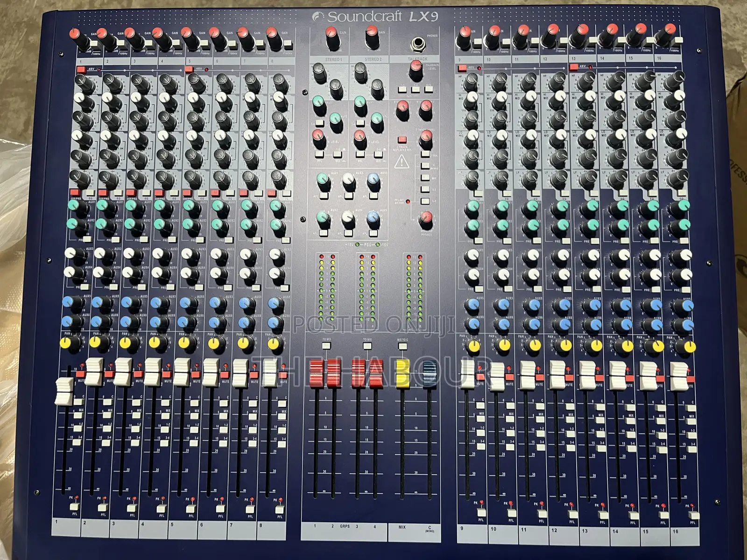747x560 pixels.
Task: Click channel 12 white fader cap
Action: coord(558,374)
